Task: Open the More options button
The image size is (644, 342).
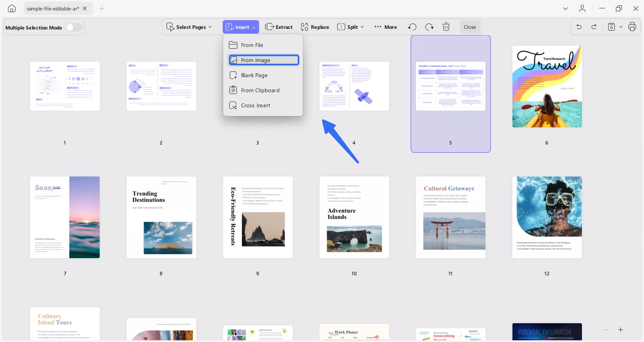Action: (386, 27)
